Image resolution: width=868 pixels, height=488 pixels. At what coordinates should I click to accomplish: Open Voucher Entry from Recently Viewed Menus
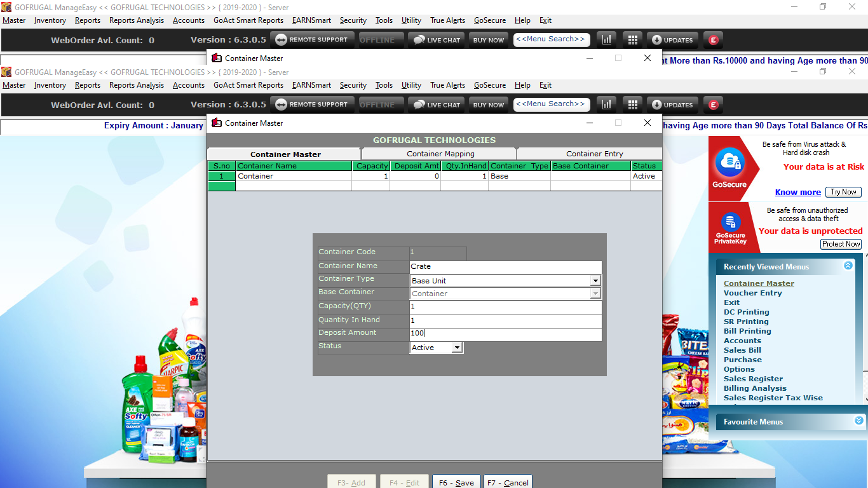pyautogui.click(x=753, y=293)
